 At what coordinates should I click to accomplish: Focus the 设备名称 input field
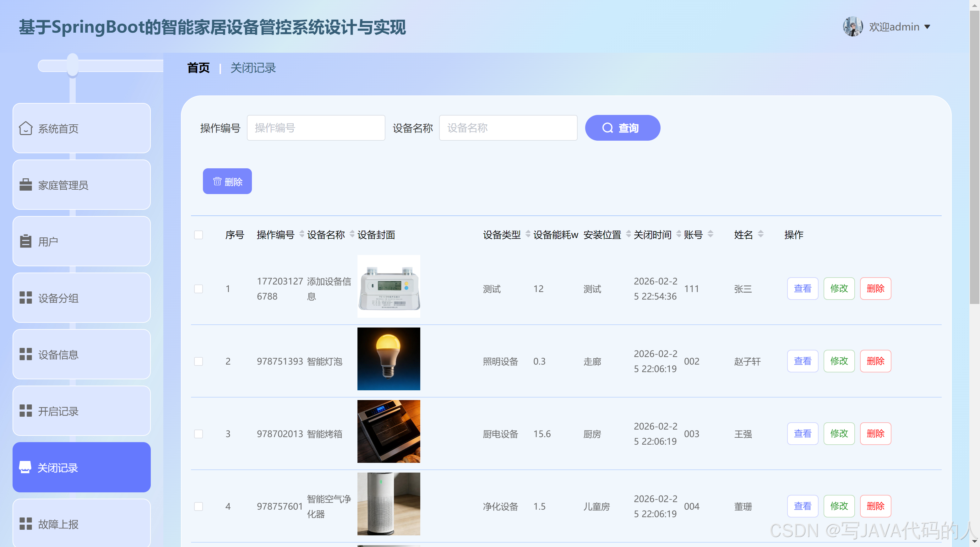click(x=508, y=128)
